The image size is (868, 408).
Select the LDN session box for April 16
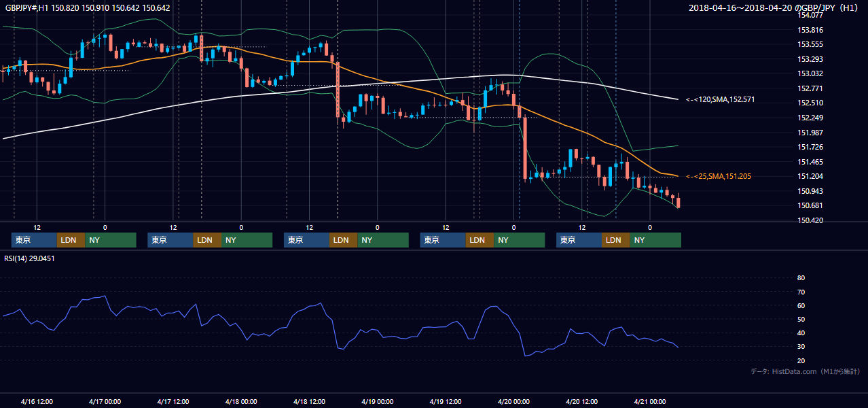(x=71, y=240)
